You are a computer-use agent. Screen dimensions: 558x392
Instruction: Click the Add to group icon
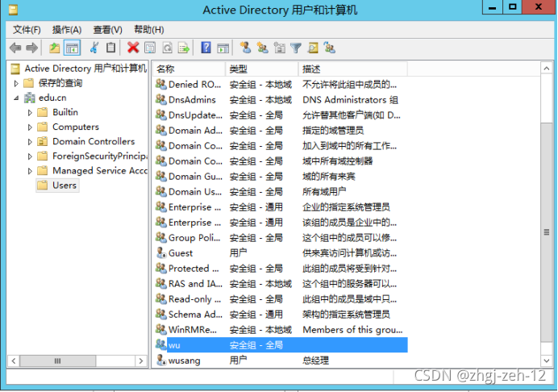tap(330, 48)
